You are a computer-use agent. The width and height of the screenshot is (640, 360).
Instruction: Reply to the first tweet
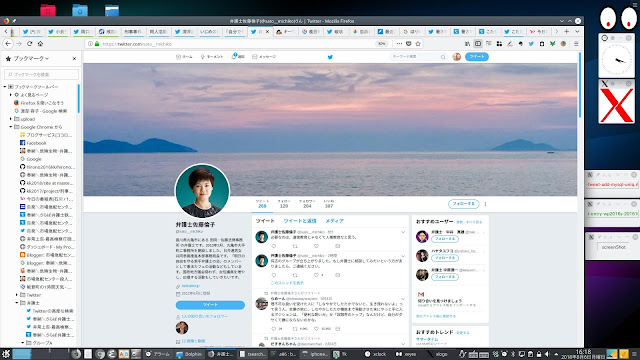pos(274,246)
